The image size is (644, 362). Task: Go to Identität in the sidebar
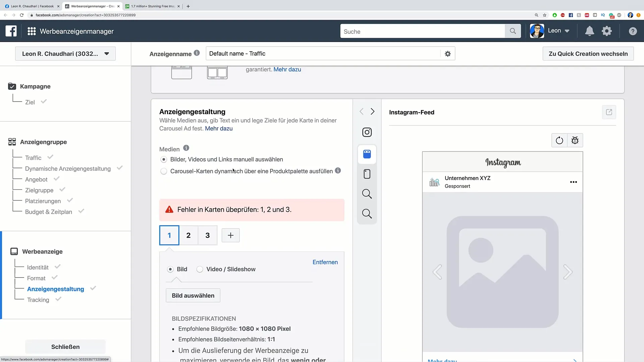click(x=38, y=267)
